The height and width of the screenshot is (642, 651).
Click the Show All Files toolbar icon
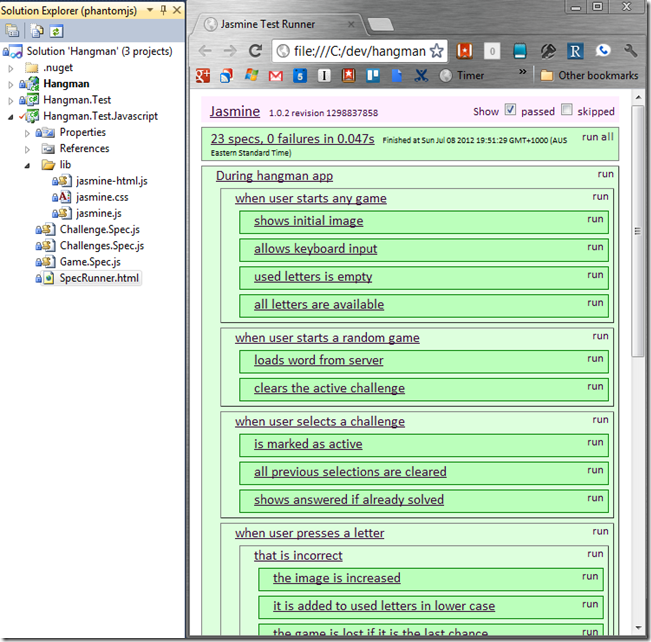coord(37,31)
